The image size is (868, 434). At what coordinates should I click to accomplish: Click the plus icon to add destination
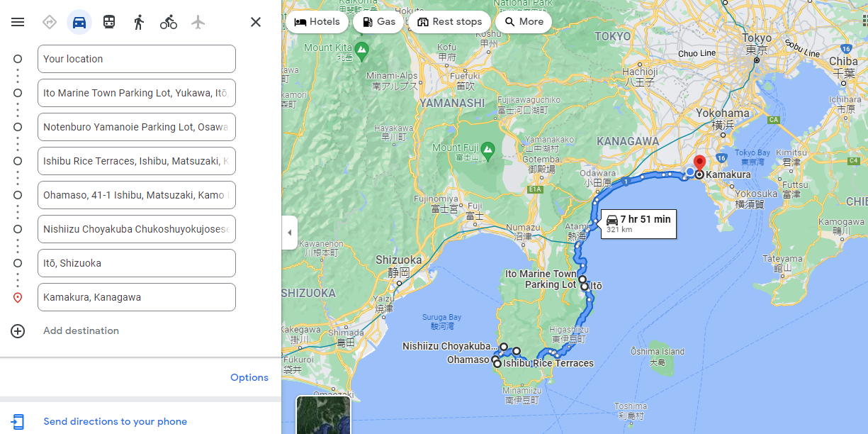(18, 331)
